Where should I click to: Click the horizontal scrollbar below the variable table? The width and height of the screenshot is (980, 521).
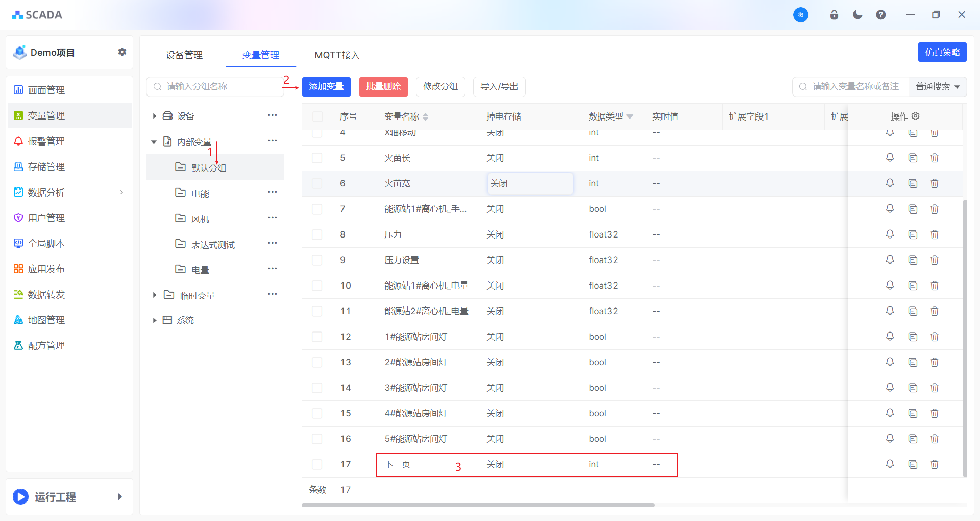coord(478,505)
